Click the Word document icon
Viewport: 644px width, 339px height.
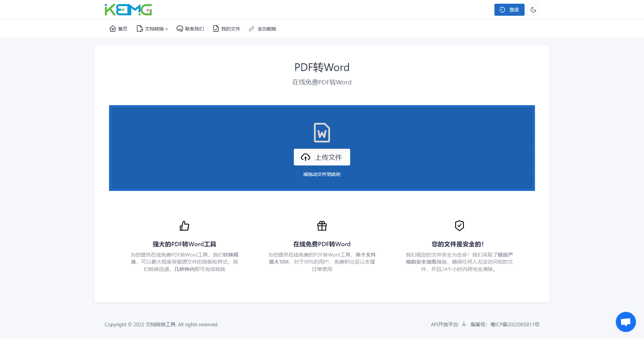(x=322, y=133)
